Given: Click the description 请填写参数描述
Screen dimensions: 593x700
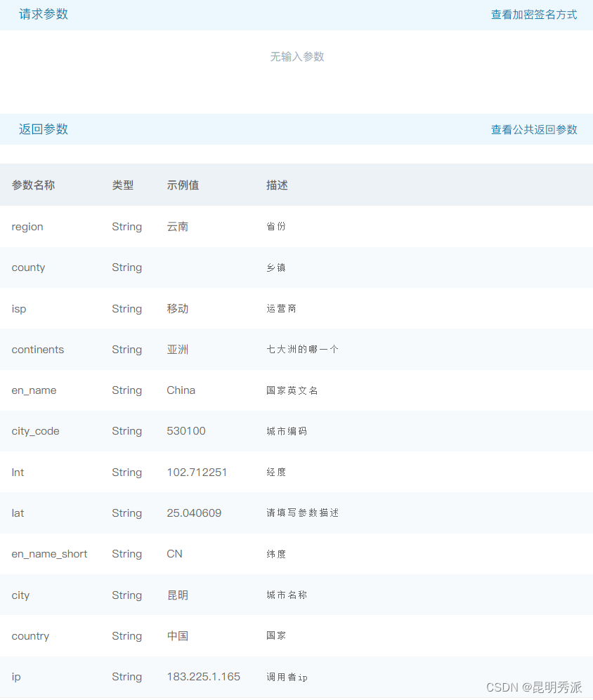Looking at the screenshot, I should (x=303, y=513).
